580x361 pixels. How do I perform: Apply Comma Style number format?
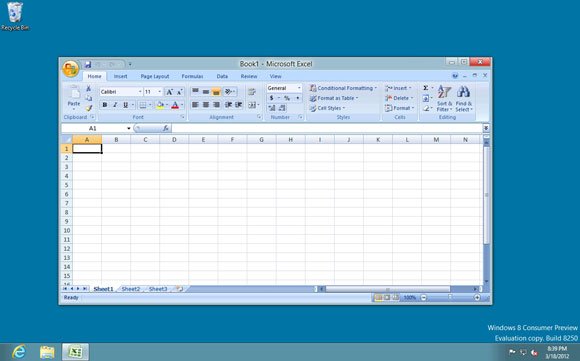297,98
